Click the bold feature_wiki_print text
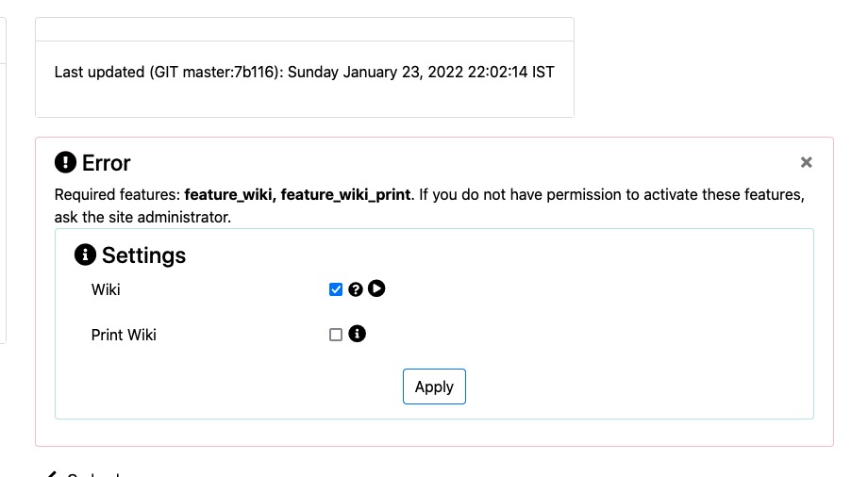 pos(345,195)
